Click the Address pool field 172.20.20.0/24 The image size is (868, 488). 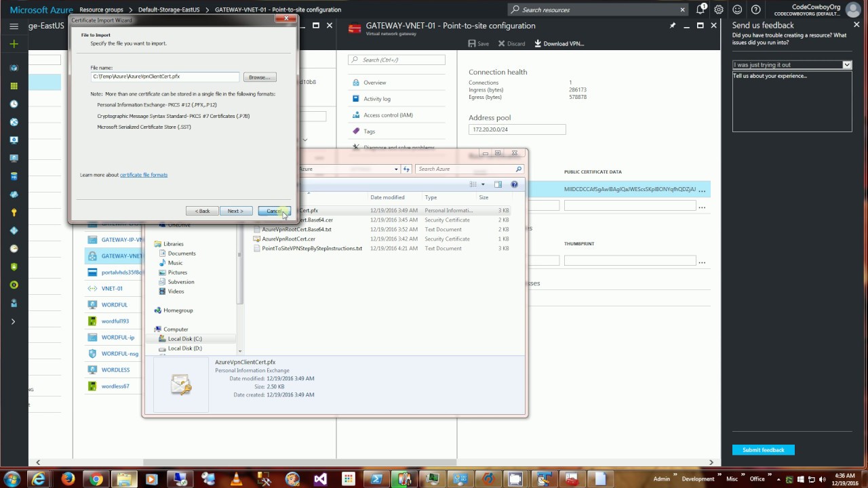point(517,129)
